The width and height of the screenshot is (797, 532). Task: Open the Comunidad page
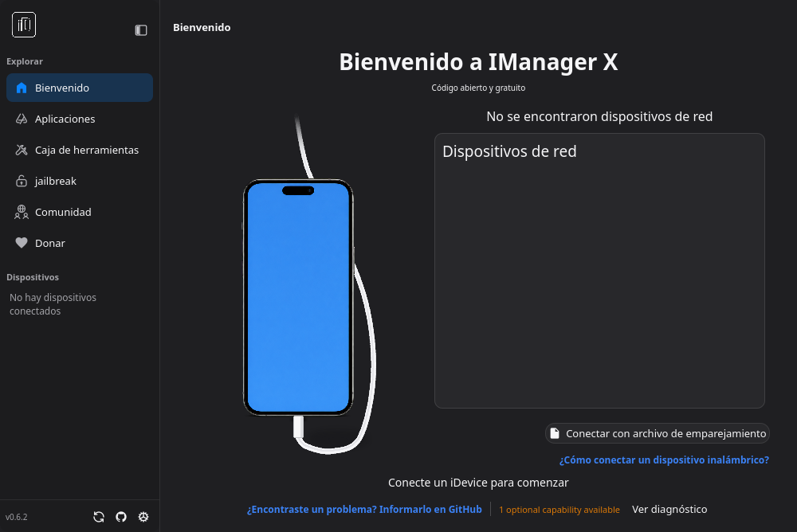79,212
